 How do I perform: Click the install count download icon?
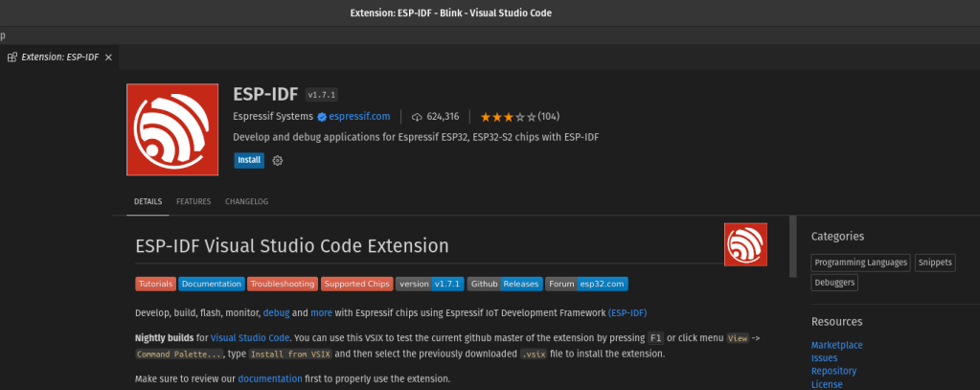pos(417,117)
